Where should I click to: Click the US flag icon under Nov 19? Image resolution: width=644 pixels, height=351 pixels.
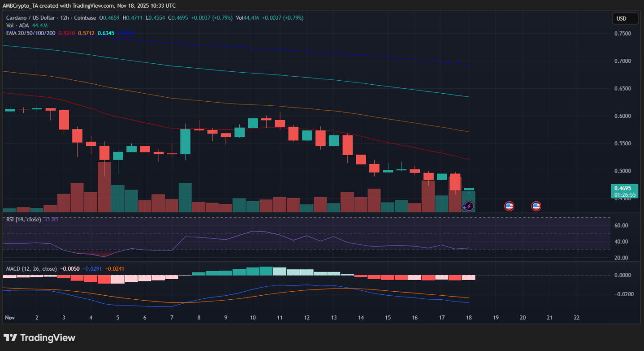(x=509, y=206)
